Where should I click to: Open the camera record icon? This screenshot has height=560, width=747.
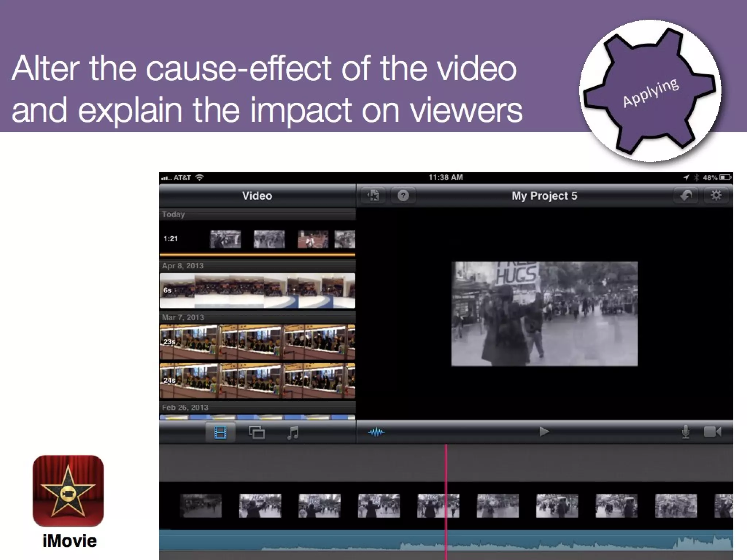(x=712, y=432)
